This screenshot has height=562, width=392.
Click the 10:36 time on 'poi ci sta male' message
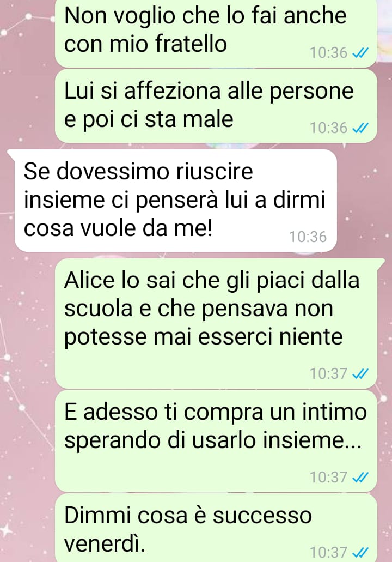(x=328, y=128)
